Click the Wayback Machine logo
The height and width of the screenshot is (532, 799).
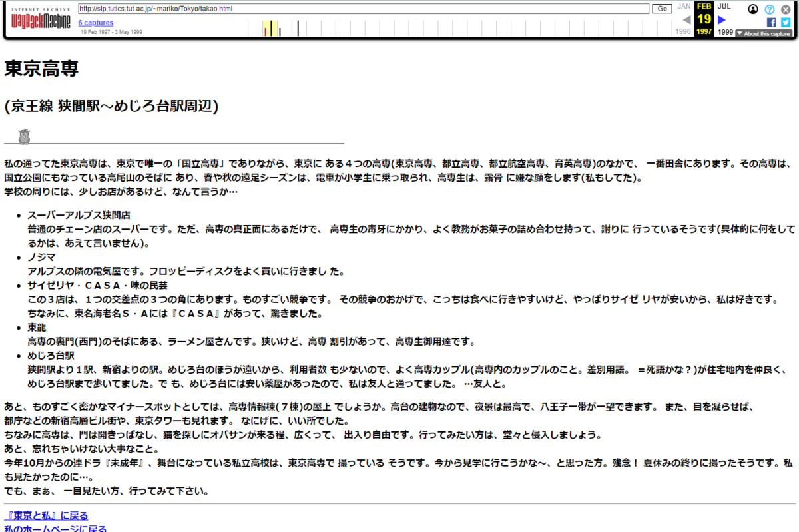[40, 19]
